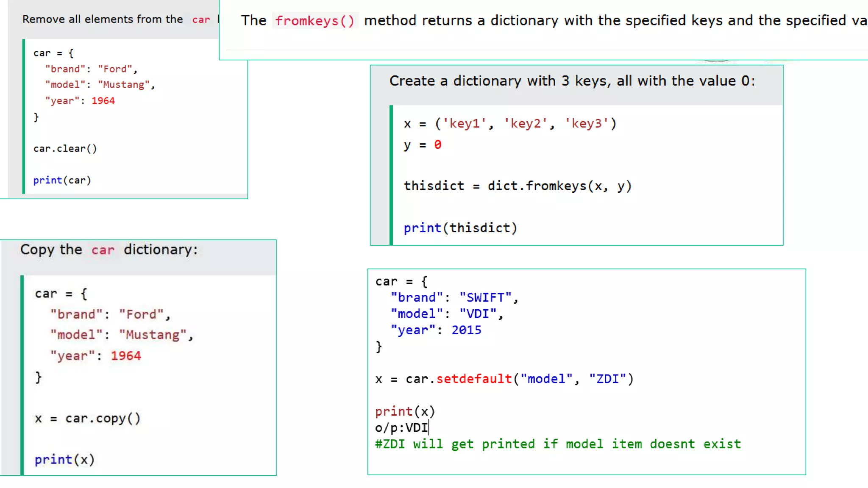The height and width of the screenshot is (488, 868).
Task: Click print(car) in clear example
Action: [62, 180]
